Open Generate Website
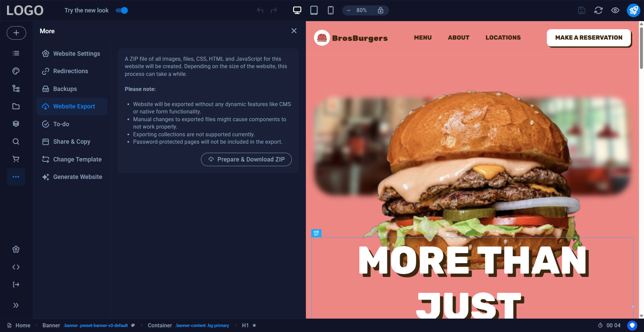 72,177
